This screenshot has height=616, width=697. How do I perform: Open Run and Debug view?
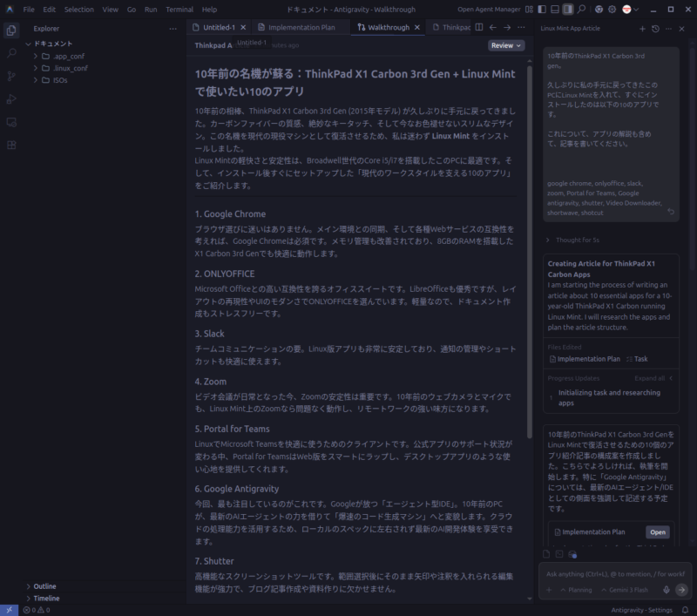(x=11, y=99)
